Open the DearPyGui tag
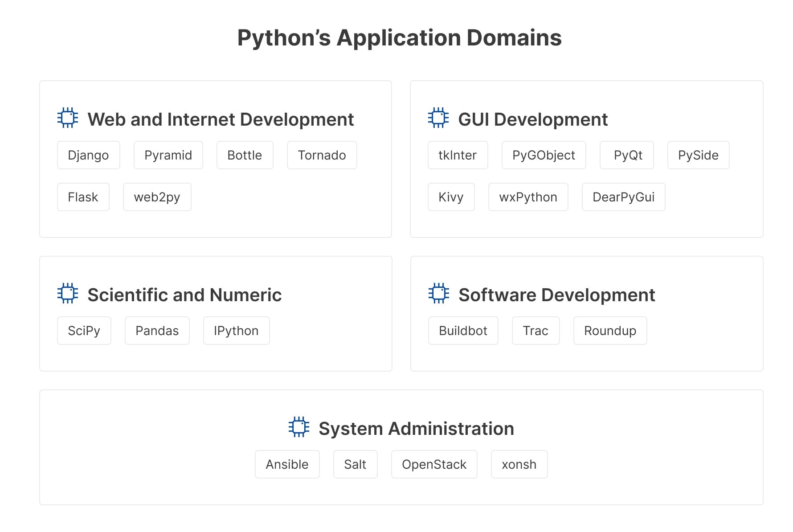 click(624, 197)
